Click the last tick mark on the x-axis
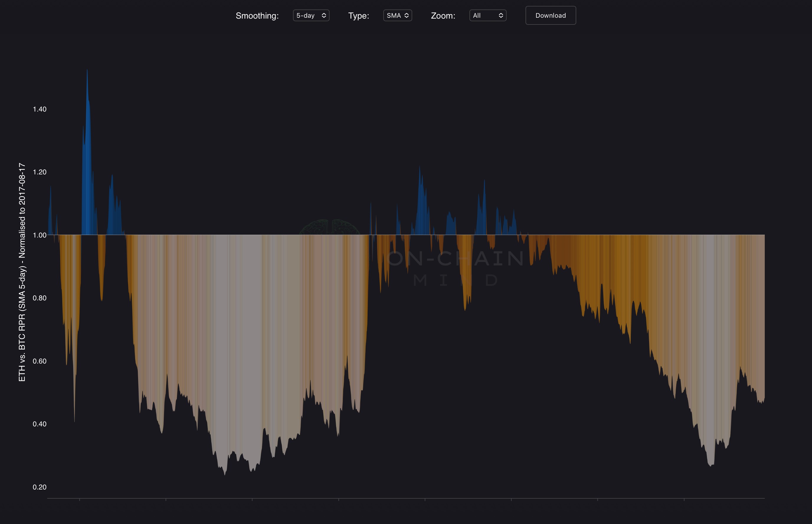 tap(684, 500)
